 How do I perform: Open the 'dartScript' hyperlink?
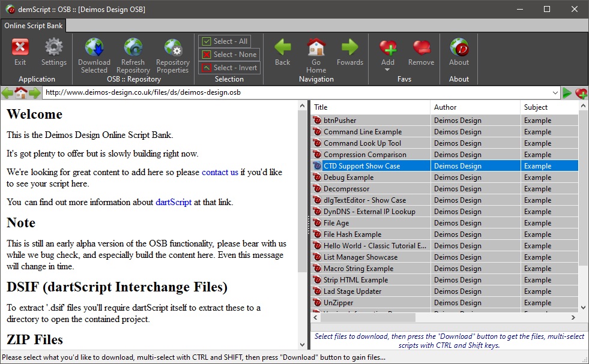coord(174,202)
